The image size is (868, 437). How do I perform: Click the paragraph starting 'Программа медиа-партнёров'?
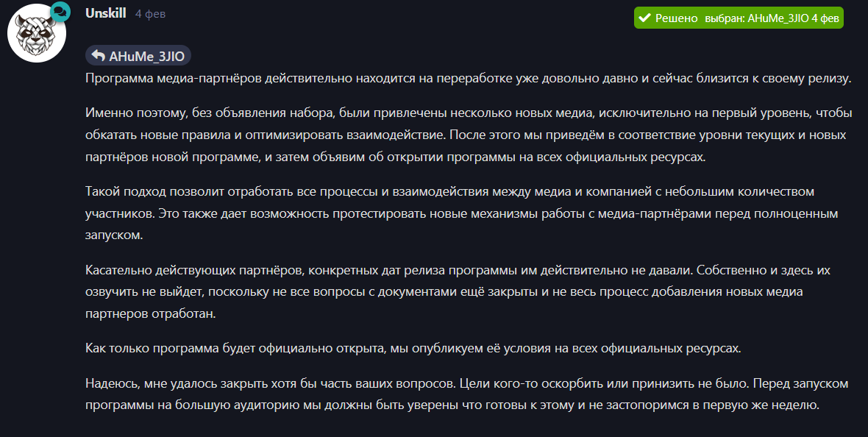click(x=469, y=79)
